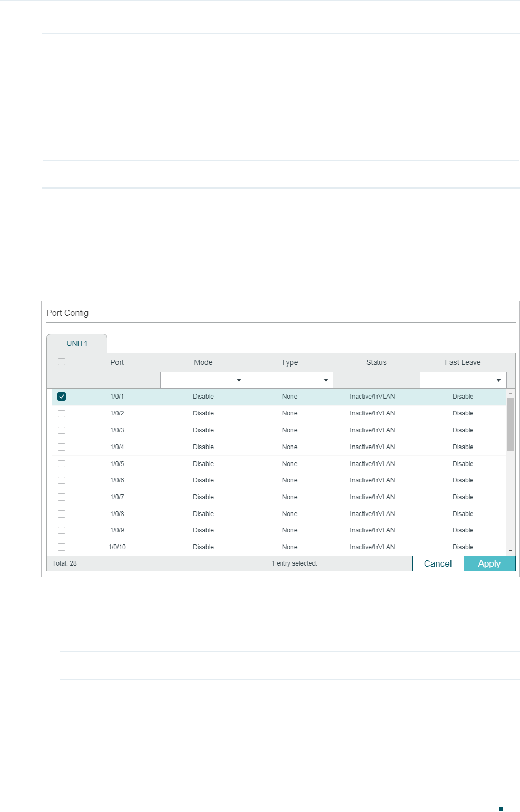Click the Status filter field
Screen dimensions: 520x812
377,380
